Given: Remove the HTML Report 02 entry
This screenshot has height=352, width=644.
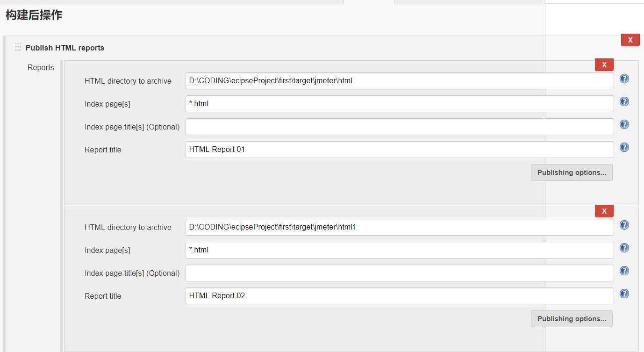Looking at the screenshot, I should (604, 211).
